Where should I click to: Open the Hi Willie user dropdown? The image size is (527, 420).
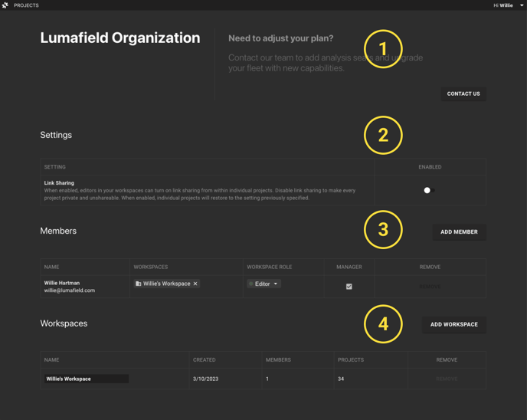509,5
